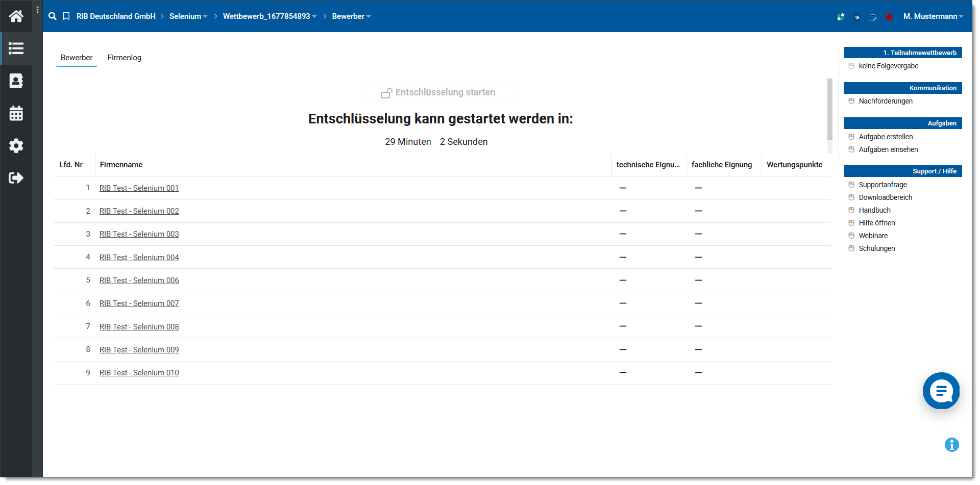The width and height of the screenshot is (980, 485).
Task: Select keine Folgevergabe
Action: (x=889, y=66)
